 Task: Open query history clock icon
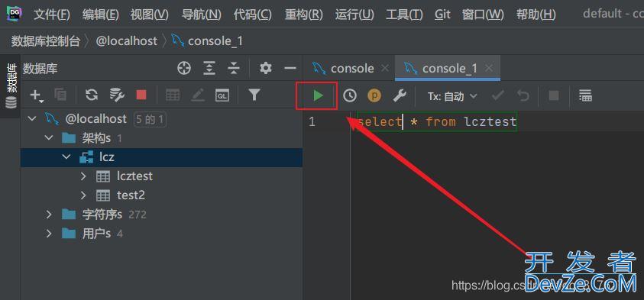pos(350,96)
